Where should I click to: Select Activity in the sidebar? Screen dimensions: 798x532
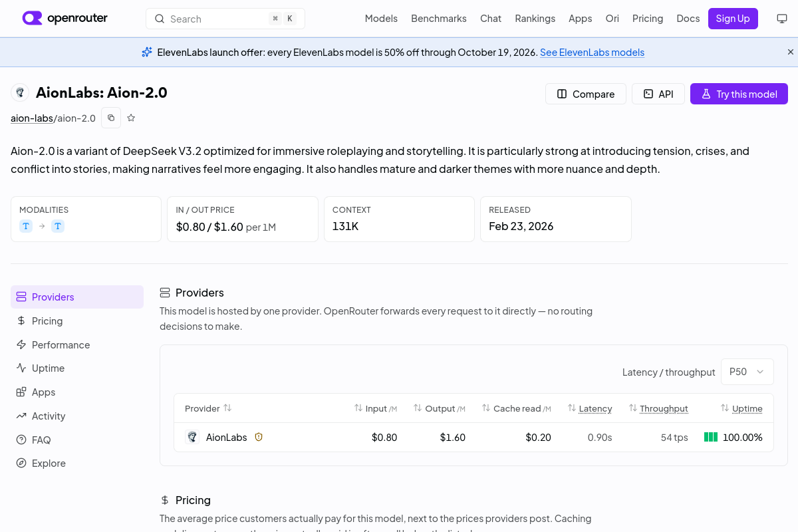pyautogui.click(x=77, y=416)
